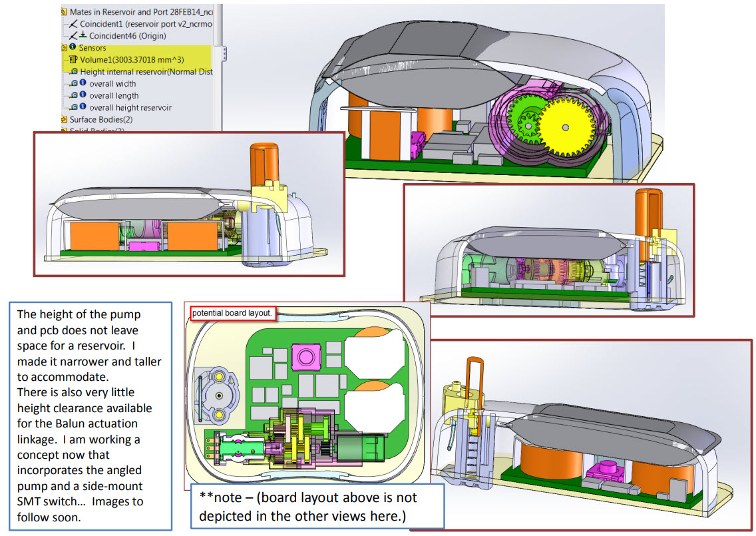Click the dimension sensor icon before Height internal reservoir
The width and height of the screenshot is (756, 536).
pos(74,71)
